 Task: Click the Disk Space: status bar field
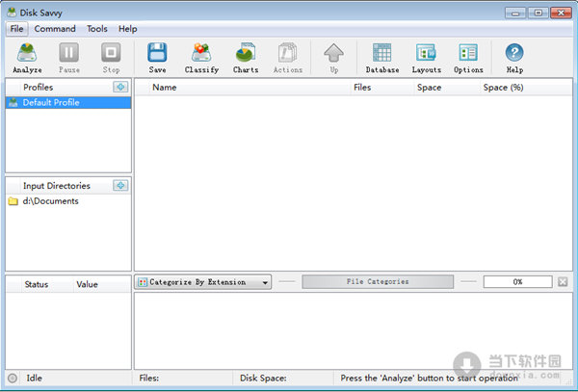[x=283, y=378]
